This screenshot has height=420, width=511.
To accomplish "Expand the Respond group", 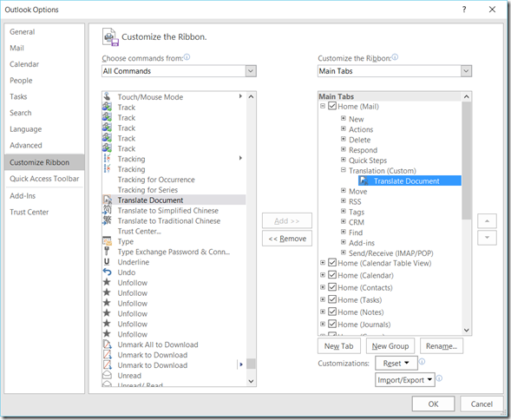I will (x=344, y=149).
